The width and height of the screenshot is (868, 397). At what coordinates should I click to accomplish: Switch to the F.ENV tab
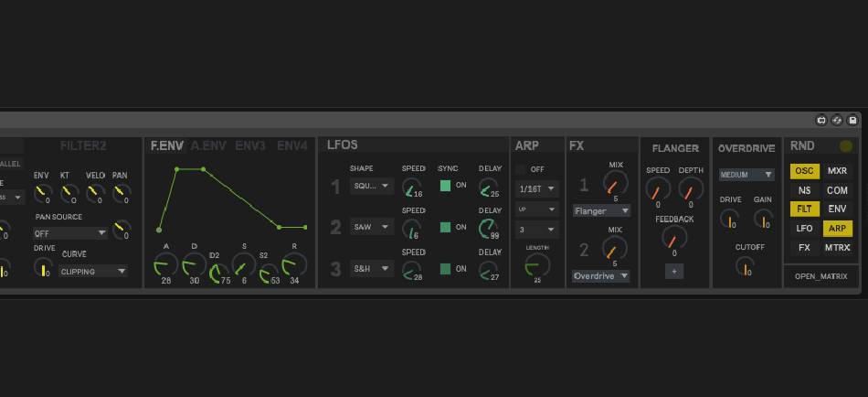point(167,145)
